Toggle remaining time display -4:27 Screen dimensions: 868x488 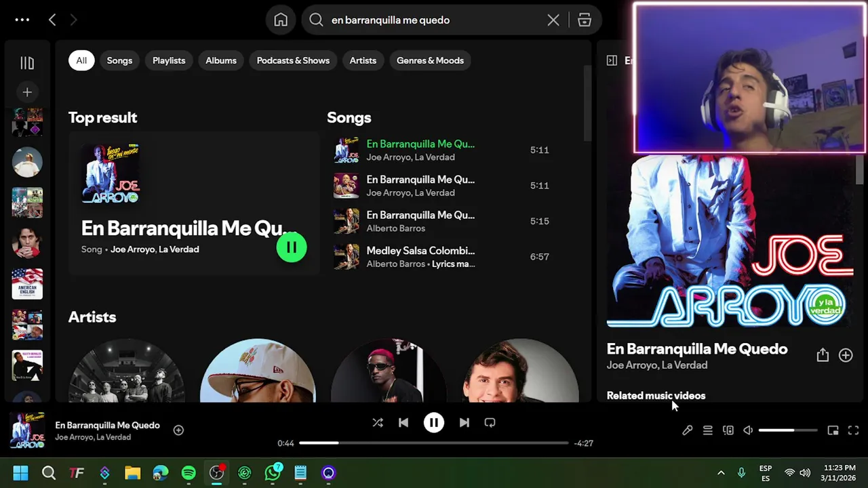[x=583, y=443]
